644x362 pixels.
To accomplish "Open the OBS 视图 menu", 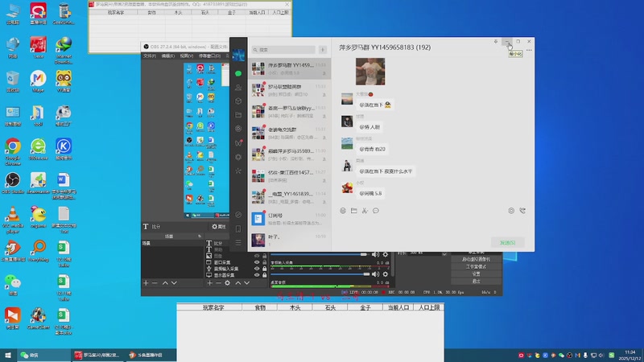I will pos(186,56).
